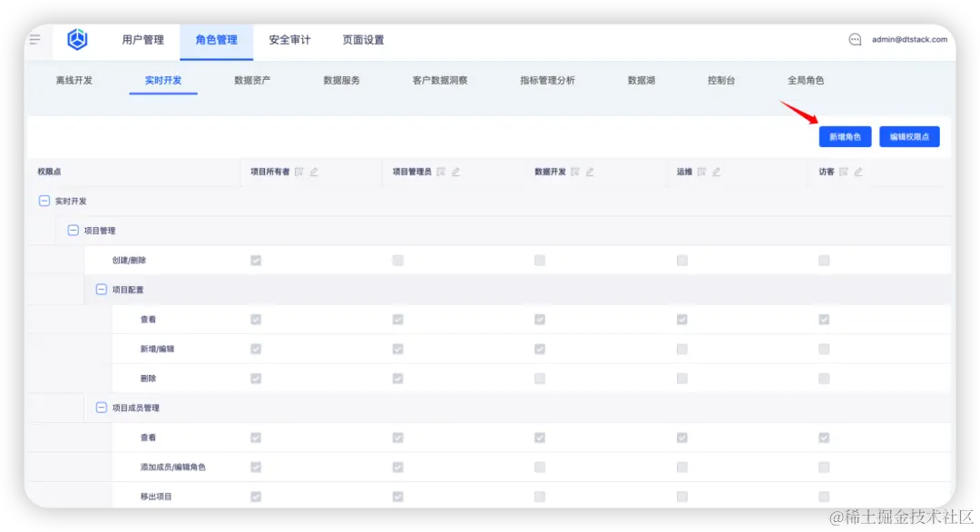Uncheck 查看 permission for 访客 under 项目配置

point(824,319)
